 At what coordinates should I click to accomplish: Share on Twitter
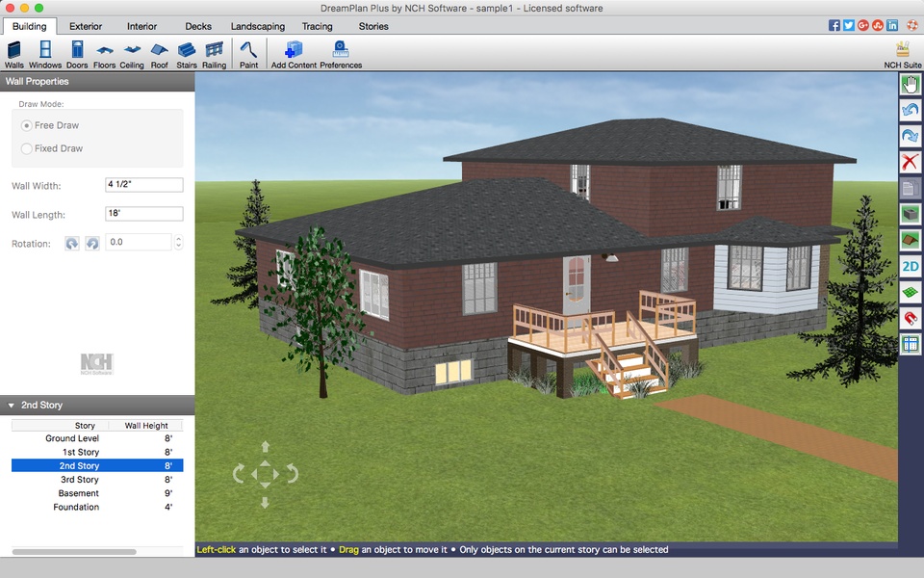pos(849,25)
